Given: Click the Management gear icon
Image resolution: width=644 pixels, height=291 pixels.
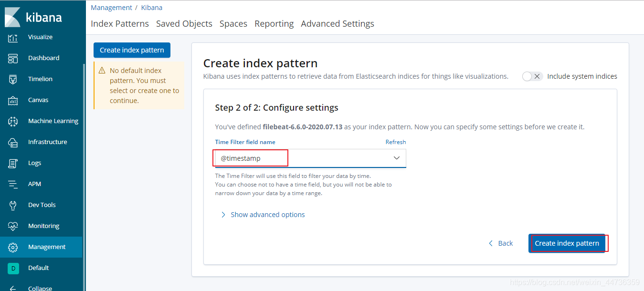Looking at the screenshot, I should pyautogui.click(x=13, y=247).
